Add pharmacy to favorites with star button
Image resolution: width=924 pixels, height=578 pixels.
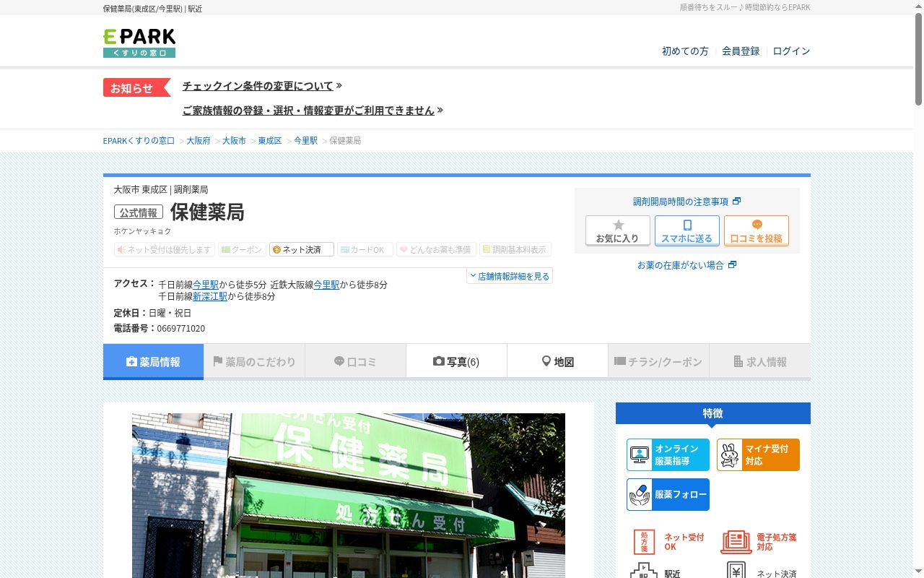618,231
